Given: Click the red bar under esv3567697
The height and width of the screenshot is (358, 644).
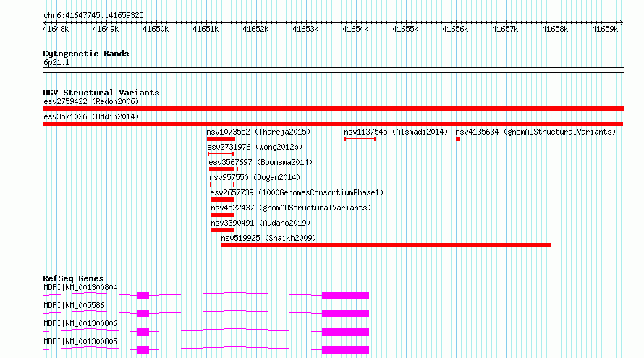Looking at the screenshot, I should (224, 169).
